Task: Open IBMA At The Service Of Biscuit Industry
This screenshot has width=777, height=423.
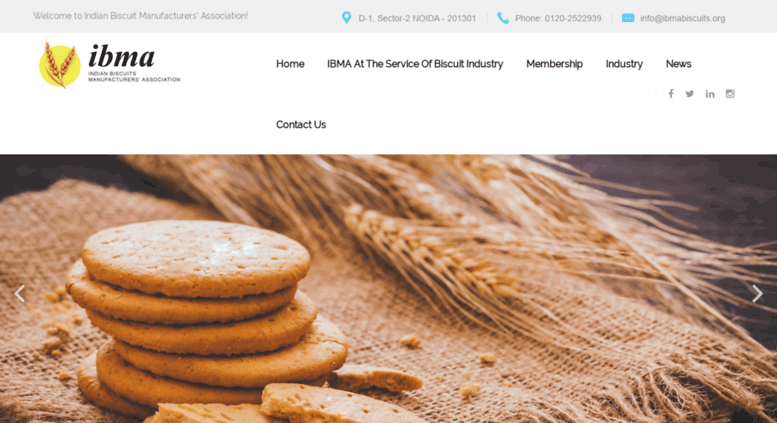Action: [415, 64]
